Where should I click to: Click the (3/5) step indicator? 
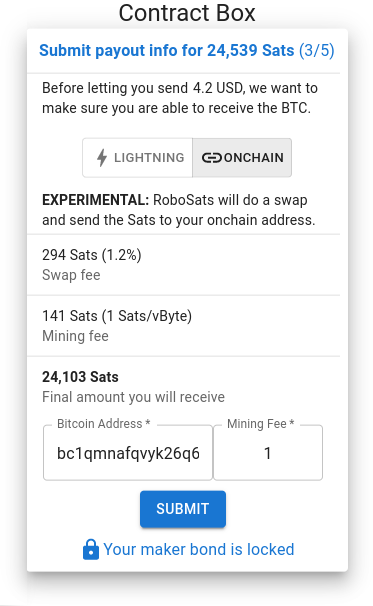tap(317, 51)
